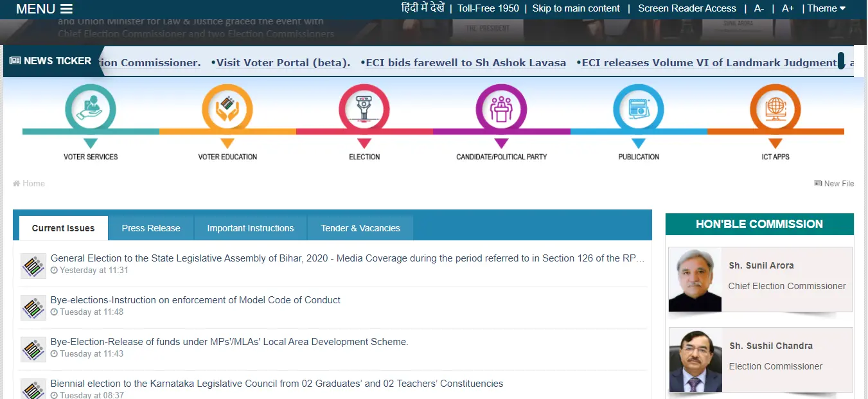Click Sh. Sunil Arora's photo

pos(695,279)
